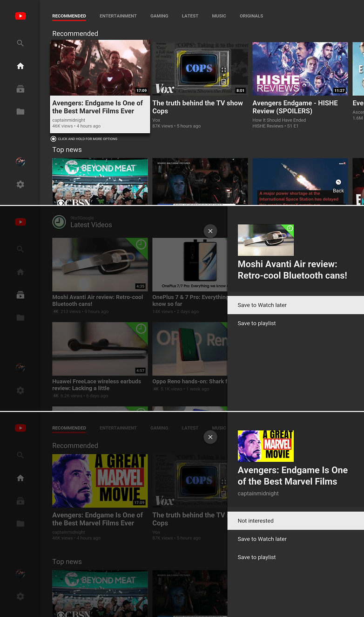Open the Iron Man Avengers thumbnail marked 17:09, undimmed
This screenshot has width=364, height=617.
[x=100, y=68]
